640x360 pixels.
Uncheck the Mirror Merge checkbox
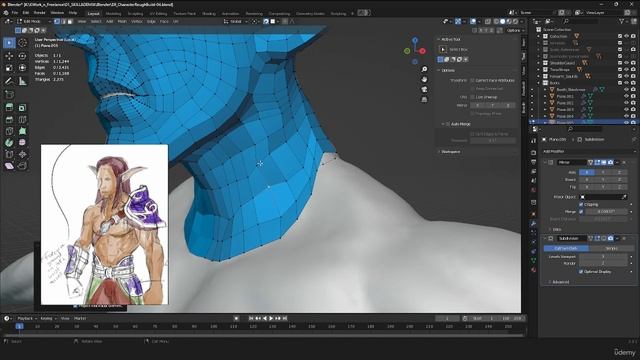tap(581, 211)
